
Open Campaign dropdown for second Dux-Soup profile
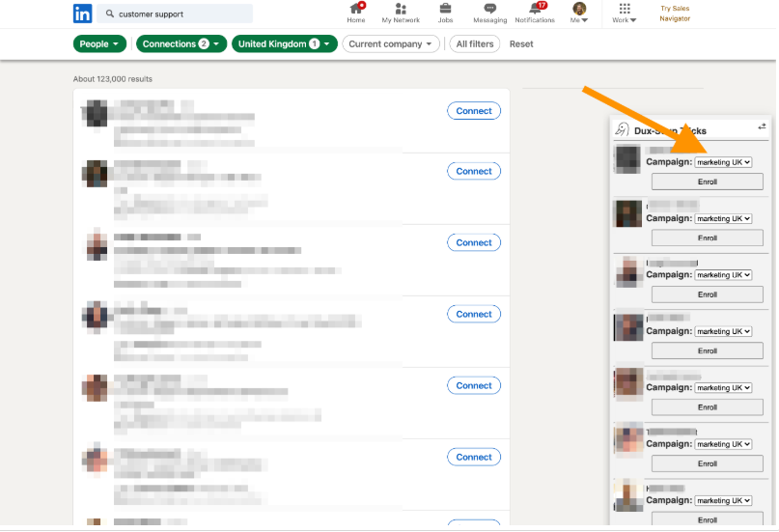(x=723, y=218)
